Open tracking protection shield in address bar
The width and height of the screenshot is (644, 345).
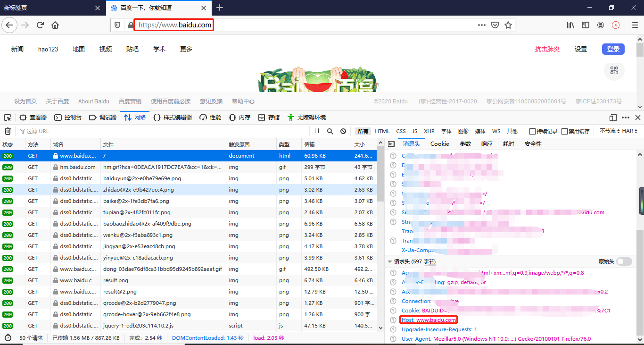[x=118, y=25]
